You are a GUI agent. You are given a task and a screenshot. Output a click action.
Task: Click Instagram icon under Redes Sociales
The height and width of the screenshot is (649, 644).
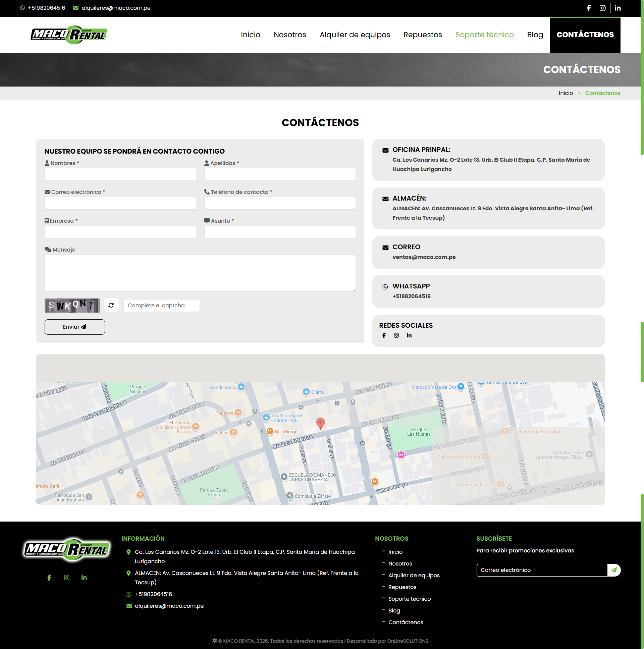pyautogui.click(x=396, y=335)
